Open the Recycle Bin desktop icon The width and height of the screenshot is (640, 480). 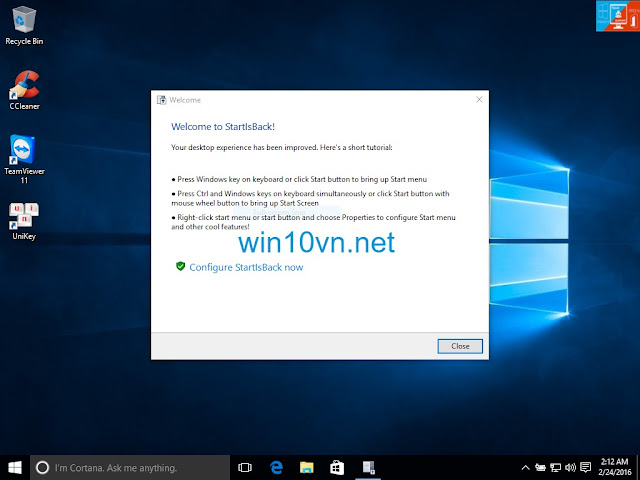coord(24,25)
